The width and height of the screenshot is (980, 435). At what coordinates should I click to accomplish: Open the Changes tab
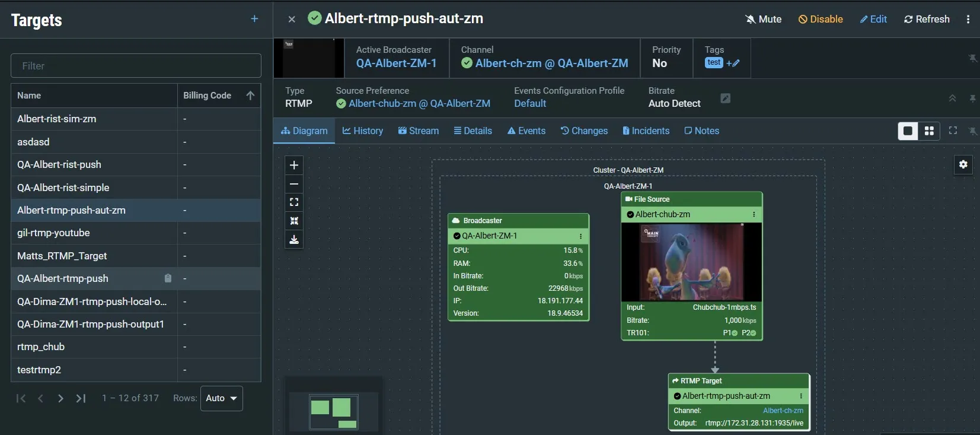click(x=585, y=131)
